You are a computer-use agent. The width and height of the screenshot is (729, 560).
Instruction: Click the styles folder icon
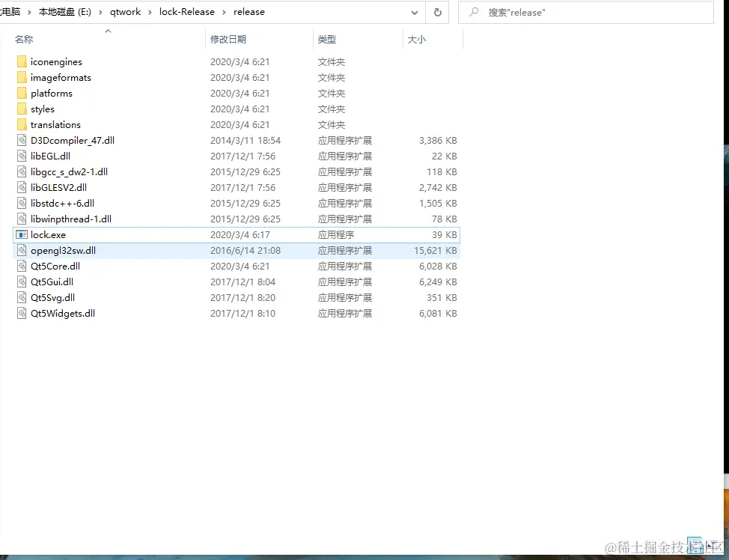point(22,109)
